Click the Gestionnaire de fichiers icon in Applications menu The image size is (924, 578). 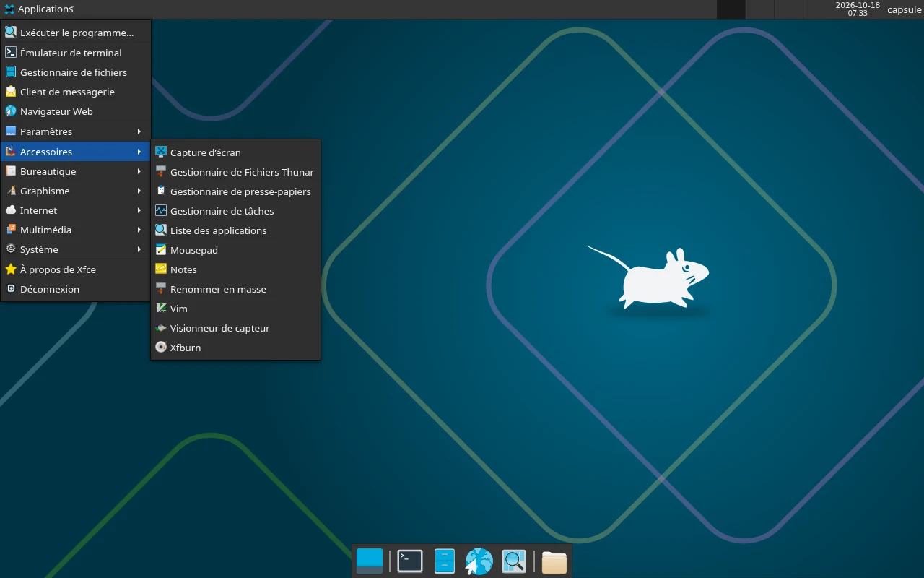11,72
